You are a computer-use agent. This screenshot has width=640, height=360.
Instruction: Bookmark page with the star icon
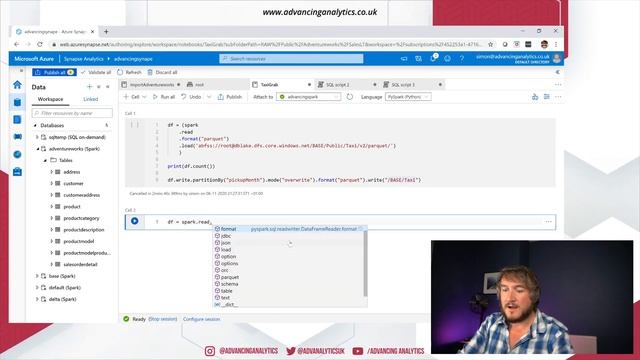point(491,44)
